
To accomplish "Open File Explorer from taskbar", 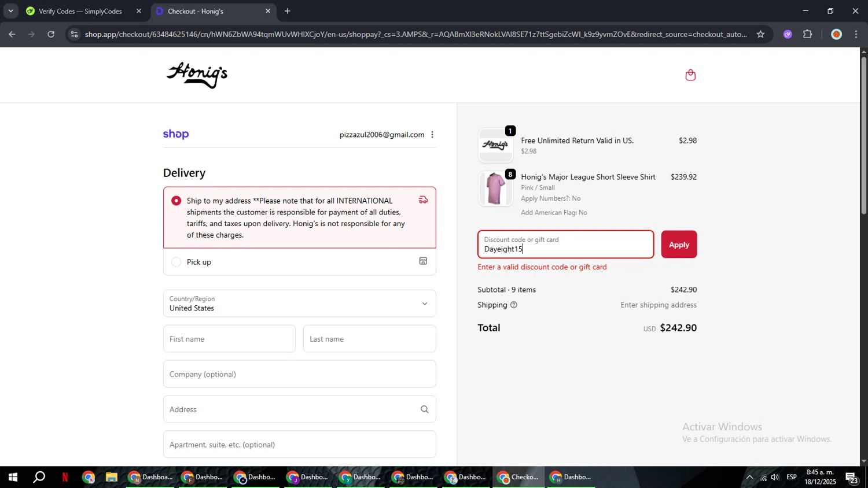I will point(111,477).
